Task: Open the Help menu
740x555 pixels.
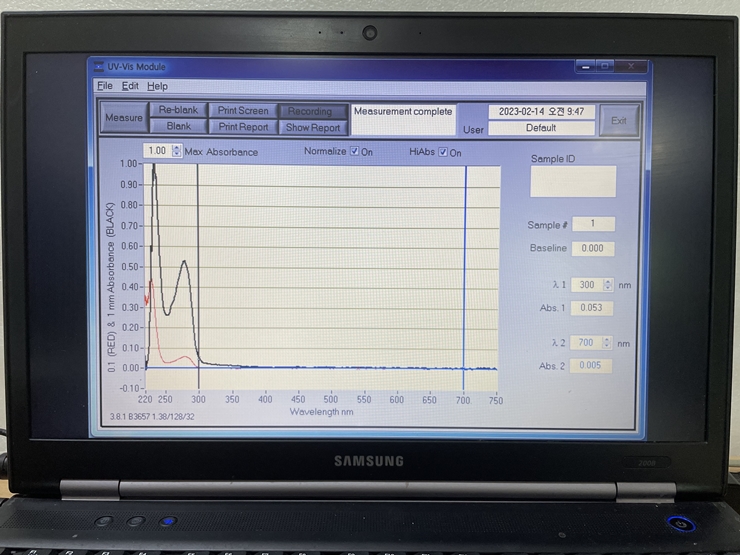Action: 157,86
